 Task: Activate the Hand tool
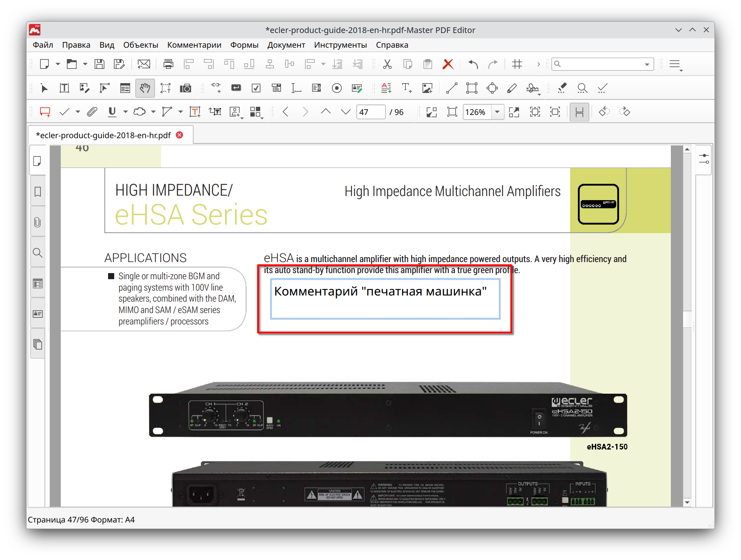tap(145, 88)
